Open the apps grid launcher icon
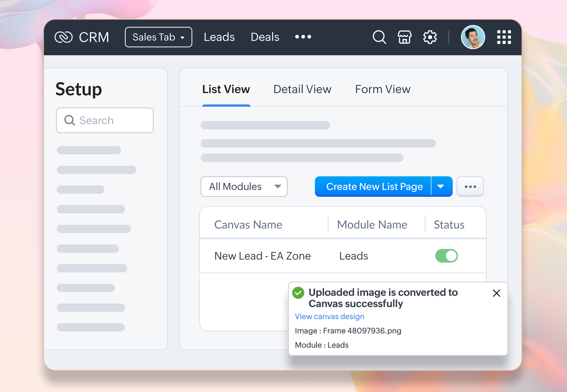Viewport: 567px width, 392px height. point(504,37)
